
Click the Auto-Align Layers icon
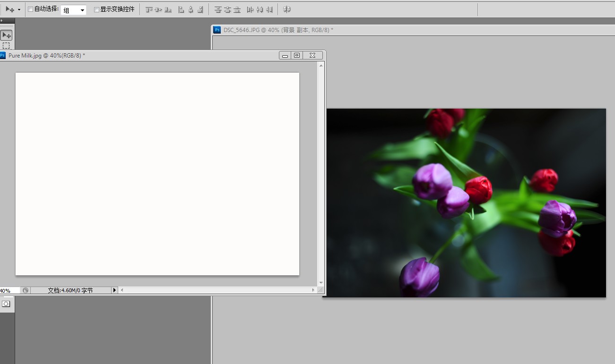tap(287, 9)
